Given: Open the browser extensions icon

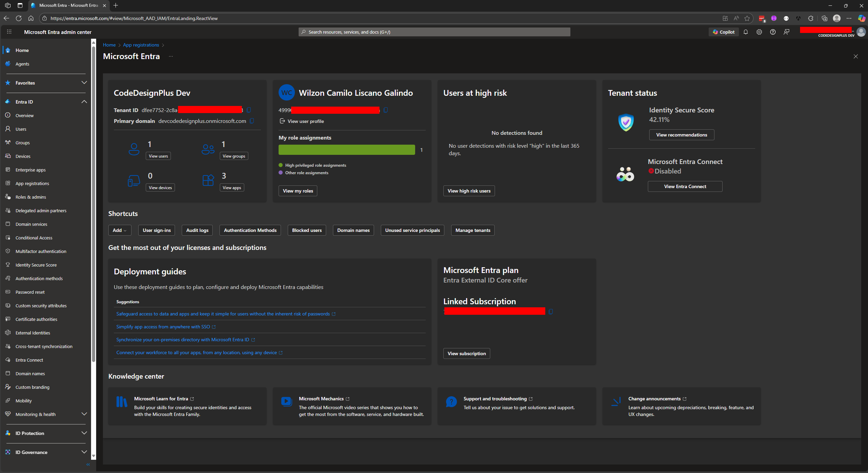Looking at the screenshot, I should (811, 18).
